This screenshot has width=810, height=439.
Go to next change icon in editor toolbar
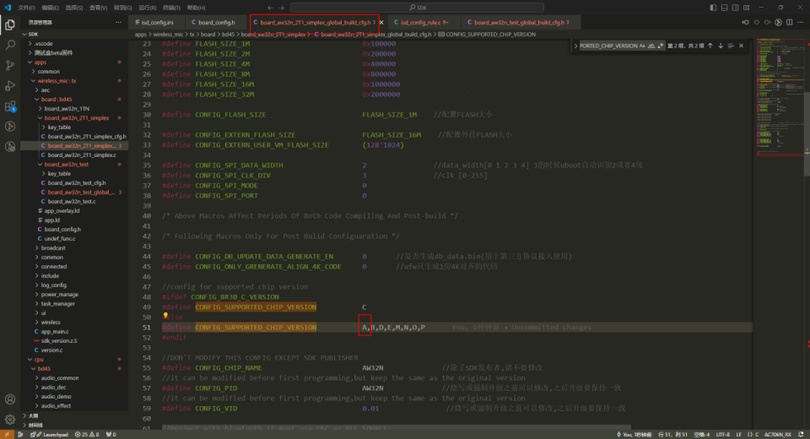(x=767, y=22)
